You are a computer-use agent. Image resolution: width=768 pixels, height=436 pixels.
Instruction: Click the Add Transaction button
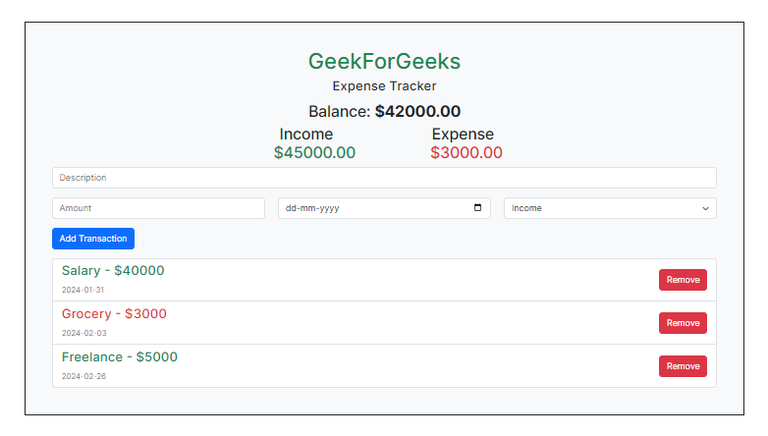pyautogui.click(x=93, y=238)
